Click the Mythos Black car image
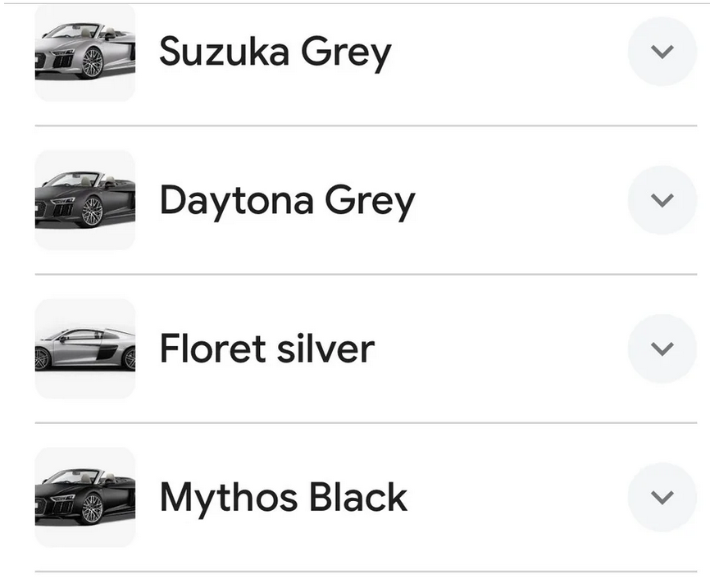This screenshot has height=588, width=710. click(x=84, y=498)
